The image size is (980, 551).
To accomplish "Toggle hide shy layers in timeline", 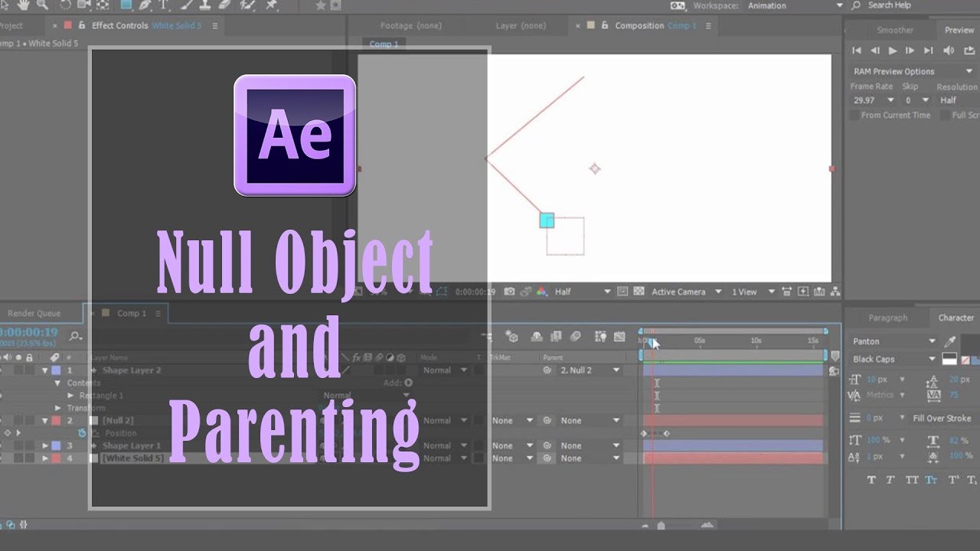I will (537, 337).
